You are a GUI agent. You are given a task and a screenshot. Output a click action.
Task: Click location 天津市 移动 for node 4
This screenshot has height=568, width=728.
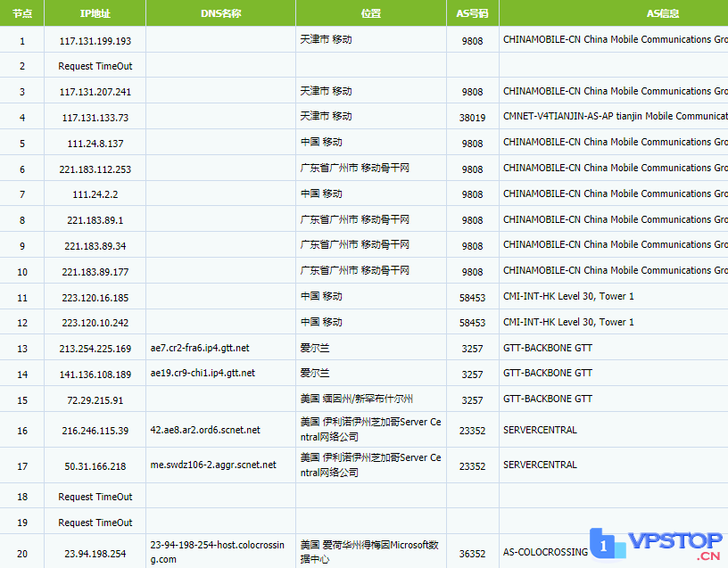(326, 116)
